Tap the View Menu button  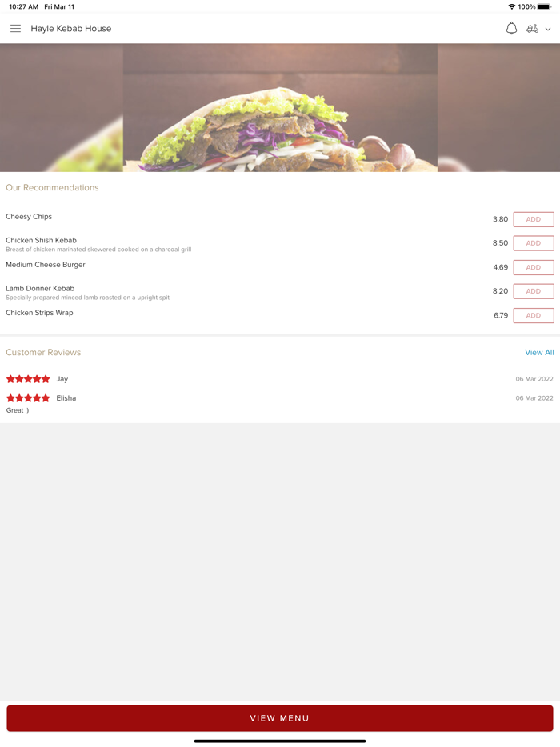coord(280,718)
